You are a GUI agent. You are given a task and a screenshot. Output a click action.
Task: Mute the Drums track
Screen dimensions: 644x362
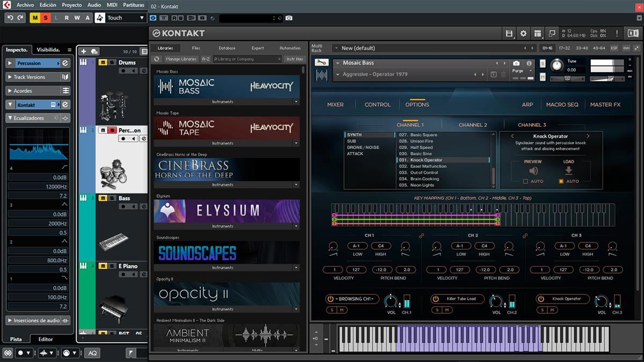(103, 63)
